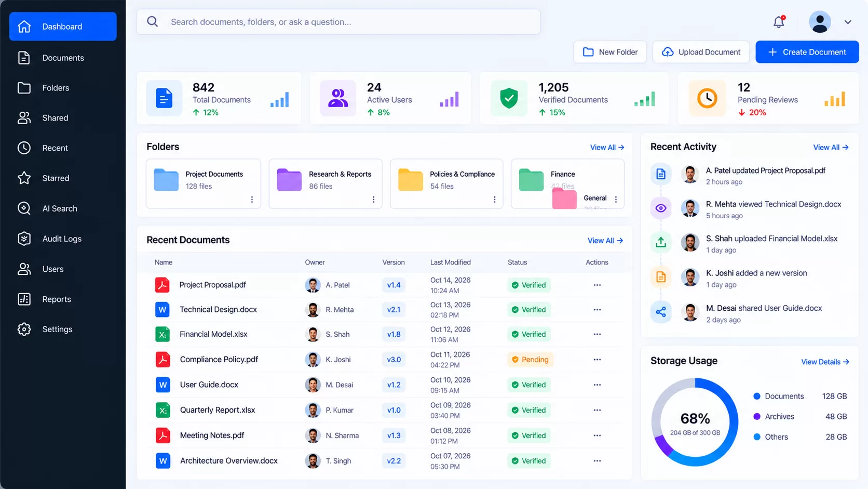
Task: Open Policies & Compliance folder options
Action: click(x=494, y=200)
